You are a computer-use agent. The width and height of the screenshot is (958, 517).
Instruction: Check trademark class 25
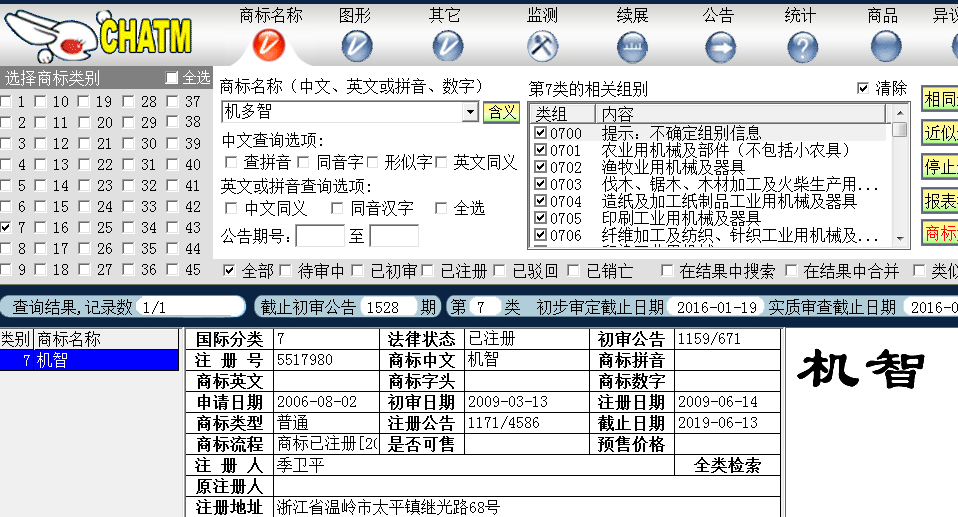pos(84,227)
